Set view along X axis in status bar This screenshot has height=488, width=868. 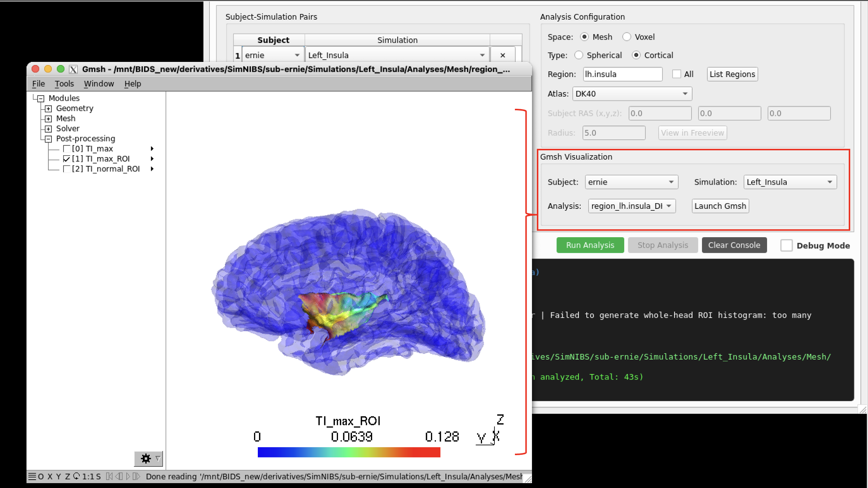tap(50, 477)
